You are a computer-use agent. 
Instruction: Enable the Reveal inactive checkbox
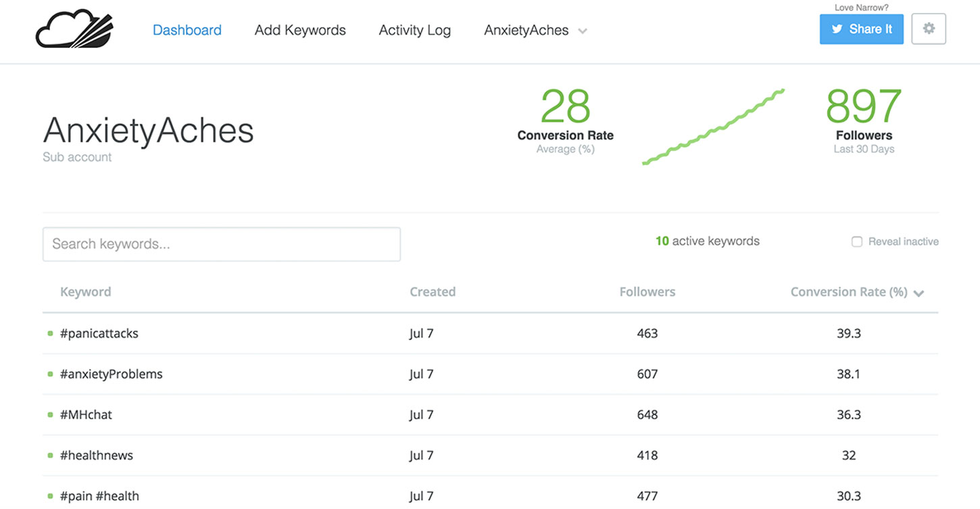tap(857, 241)
